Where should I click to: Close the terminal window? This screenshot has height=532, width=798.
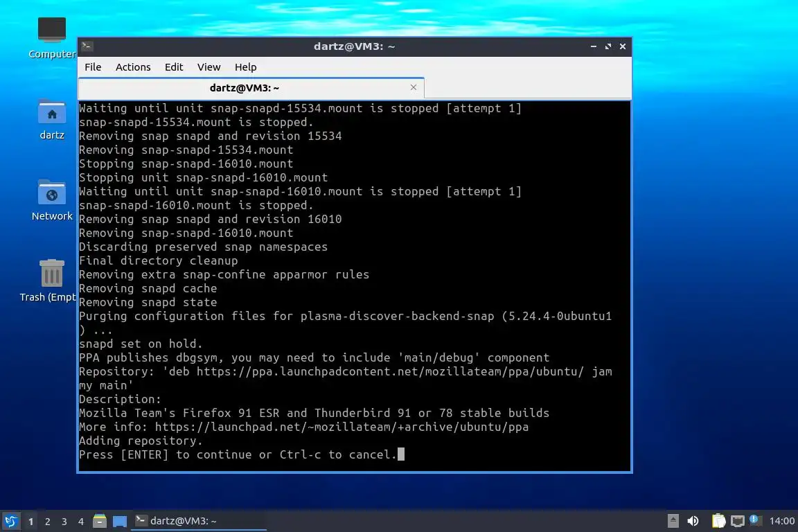[x=623, y=46]
